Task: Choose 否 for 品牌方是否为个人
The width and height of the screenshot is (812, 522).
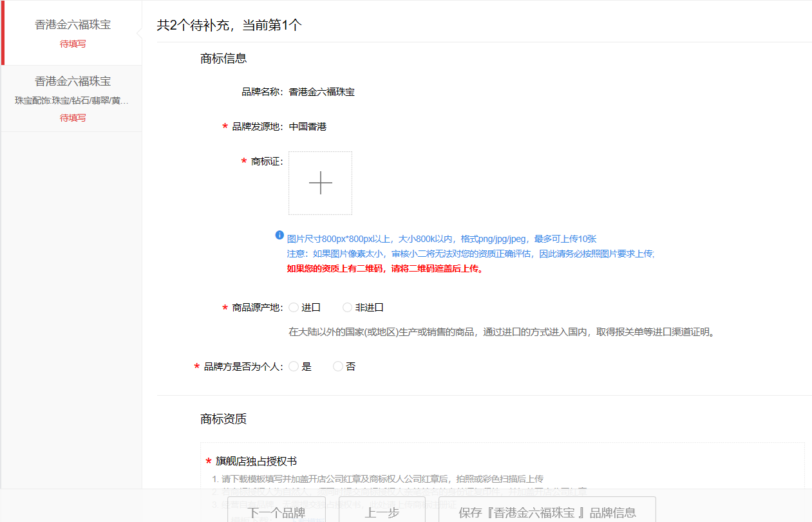Action: (x=337, y=366)
